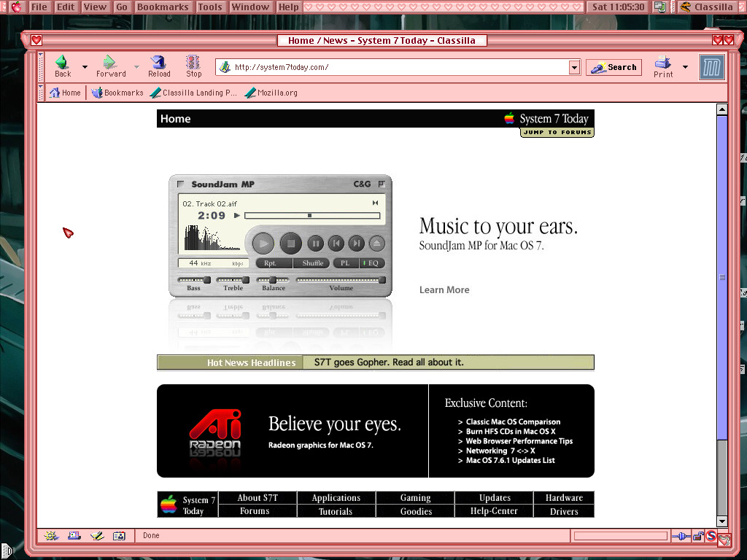Click the Classilla throbber logo icon
Image resolution: width=747 pixels, height=560 pixels.
[711, 67]
